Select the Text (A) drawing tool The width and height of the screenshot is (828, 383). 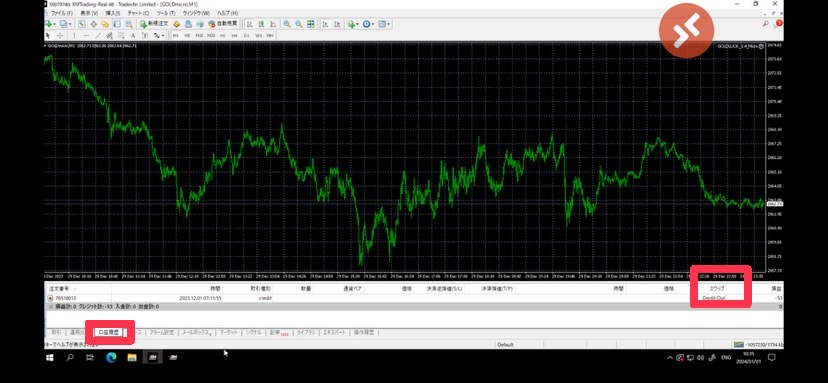pyautogui.click(x=133, y=35)
